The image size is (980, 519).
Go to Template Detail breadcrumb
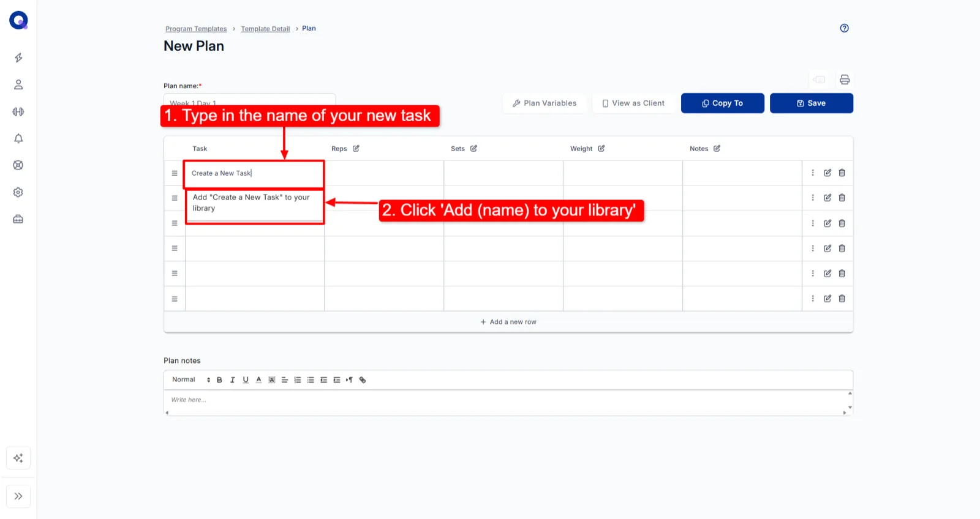pyautogui.click(x=265, y=29)
